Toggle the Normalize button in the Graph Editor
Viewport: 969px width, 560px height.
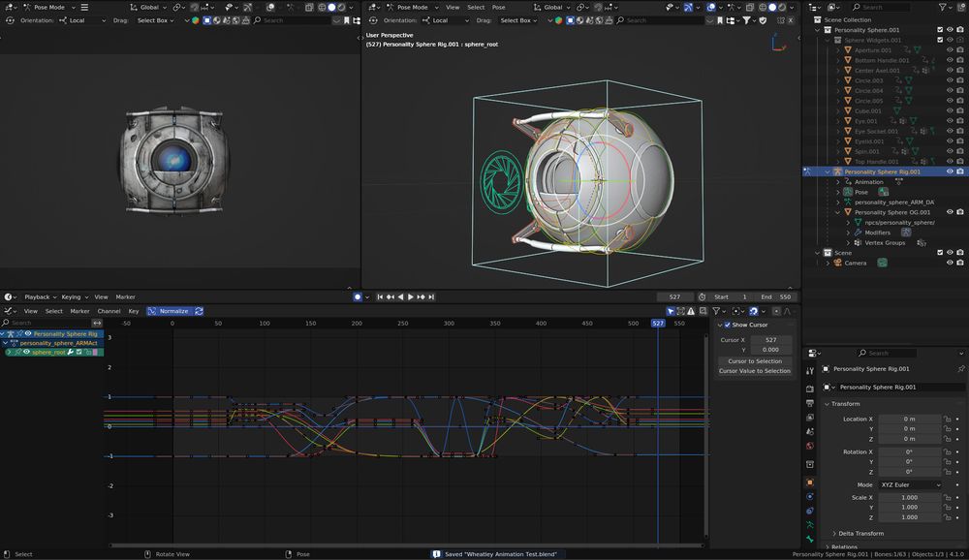click(x=173, y=311)
